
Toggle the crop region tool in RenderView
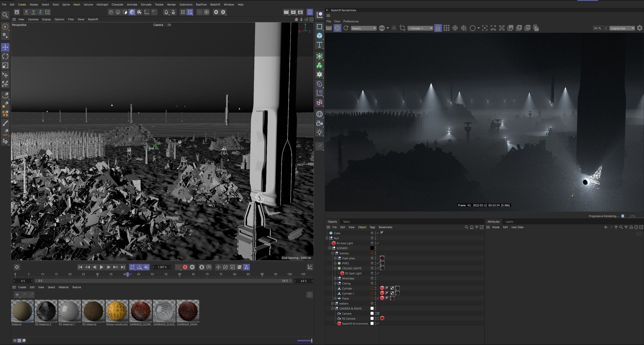[402, 28]
